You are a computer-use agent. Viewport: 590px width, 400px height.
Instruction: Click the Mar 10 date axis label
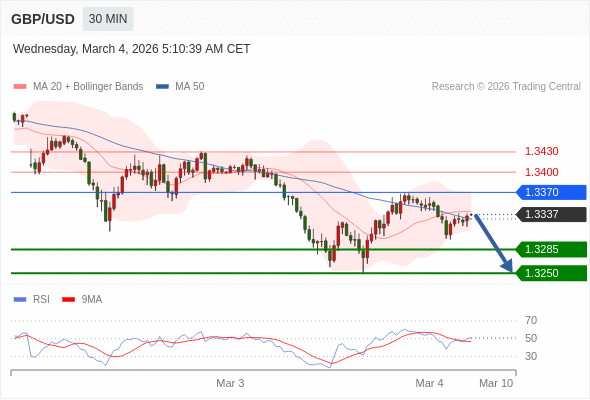[496, 383]
